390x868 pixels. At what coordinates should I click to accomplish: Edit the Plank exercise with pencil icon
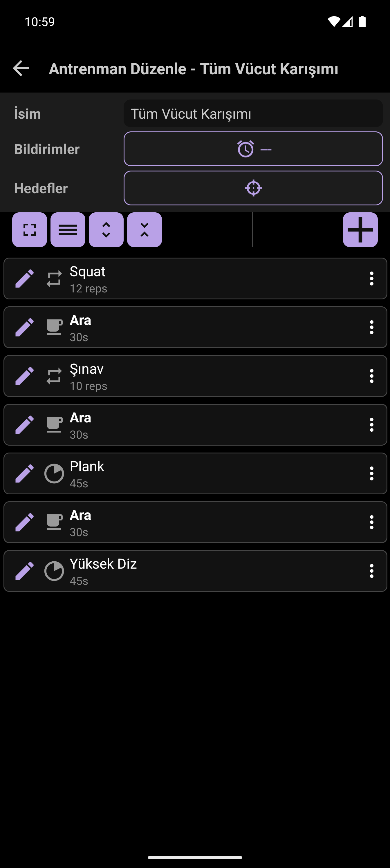25,473
